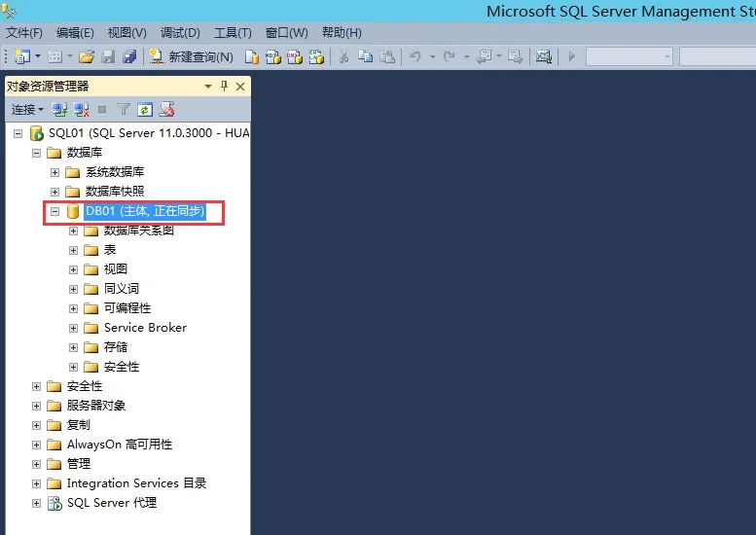Click the Save All icon
756x535 pixels.
point(129,56)
